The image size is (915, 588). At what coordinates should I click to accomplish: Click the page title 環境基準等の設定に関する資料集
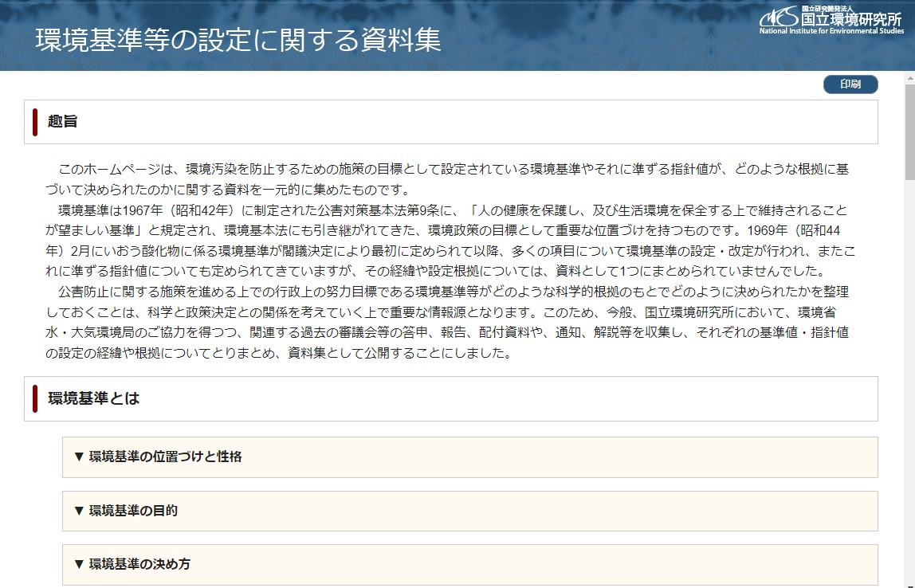238,40
